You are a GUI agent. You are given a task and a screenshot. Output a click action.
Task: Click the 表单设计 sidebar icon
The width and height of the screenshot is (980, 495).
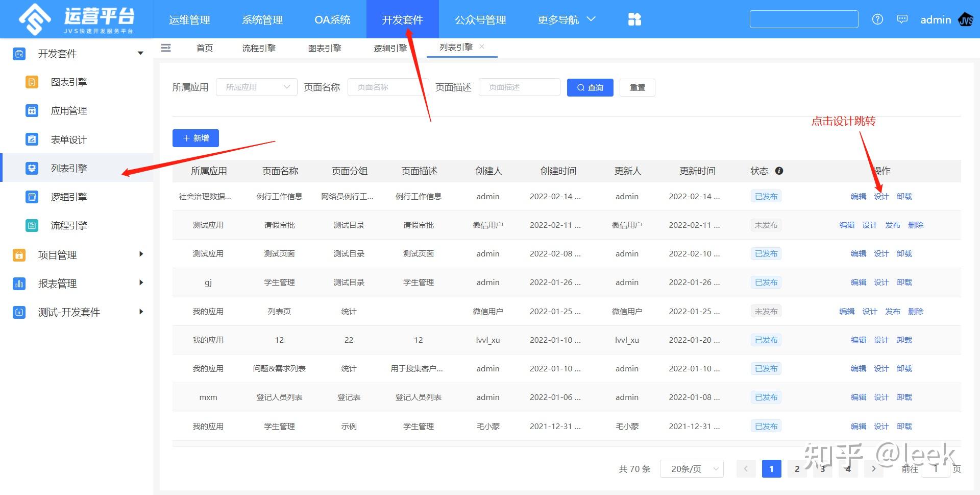[32, 139]
